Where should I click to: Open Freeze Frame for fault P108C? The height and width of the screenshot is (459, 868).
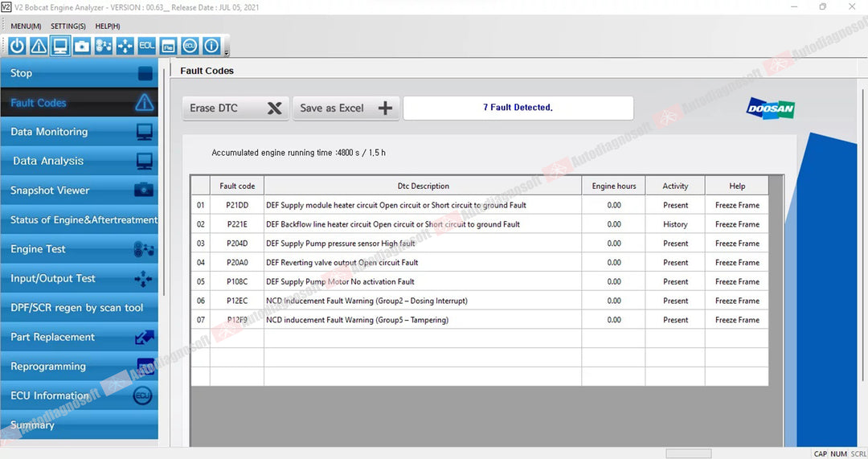(x=737, y=281)
